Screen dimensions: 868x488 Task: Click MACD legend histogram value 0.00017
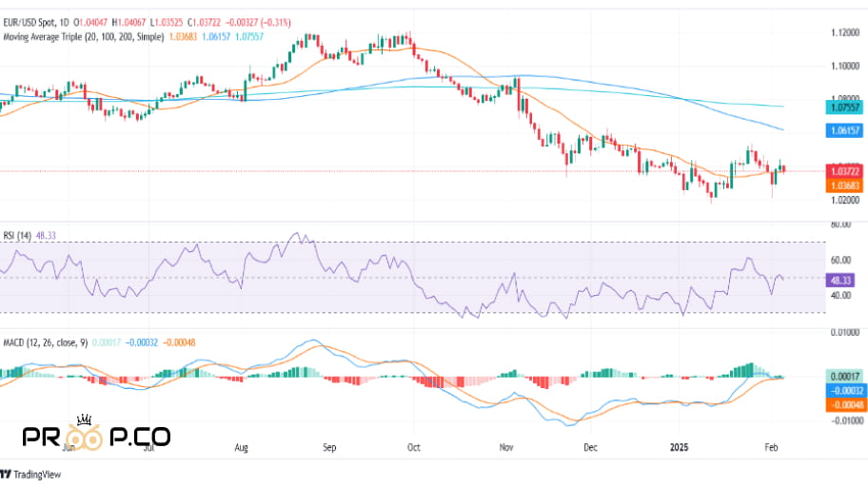107,342
